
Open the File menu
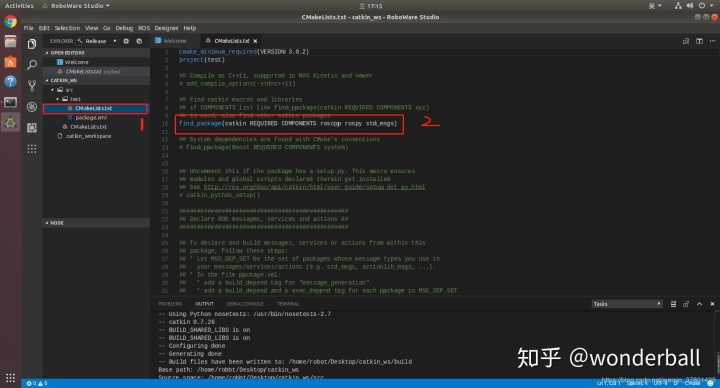[x=28, y=28]
